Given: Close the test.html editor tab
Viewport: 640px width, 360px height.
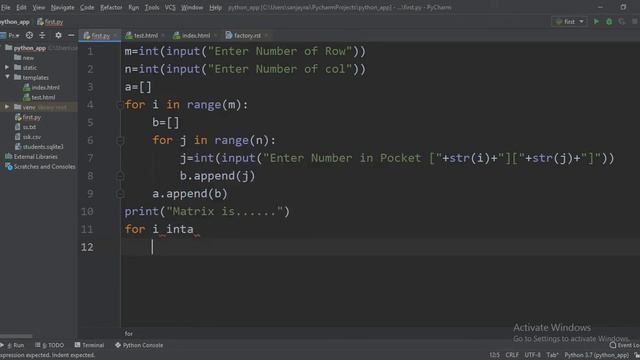Looking at the screenshot, I should tap(163, 36).
